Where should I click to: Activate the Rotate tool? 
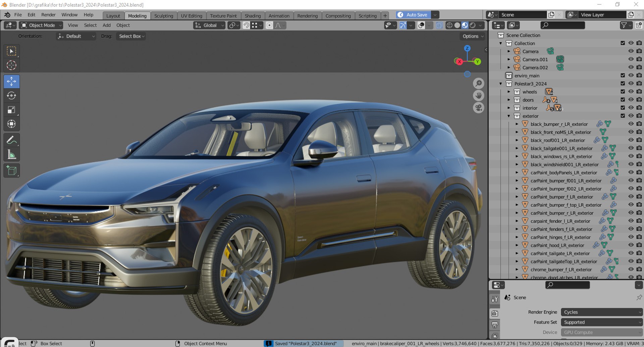pos(11,96)
